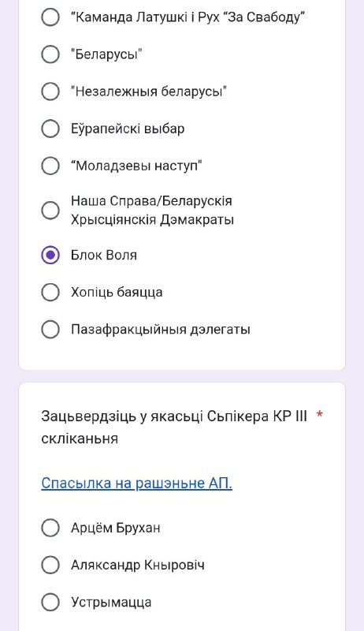Screen dimensions: 364x631
Task: Vote for Арцём Брухан radio option
Action: [x=50, y=528]
